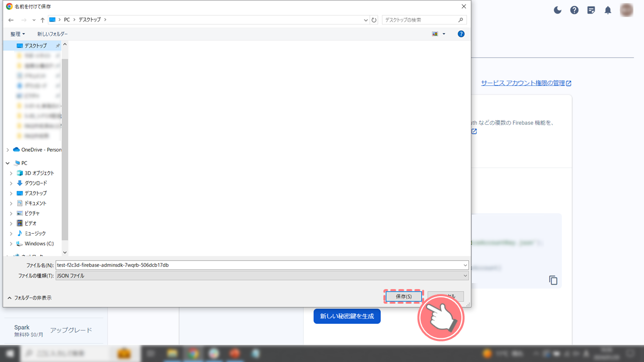Click the pin icon beside quick access デスクトップ
Viewport: 644px width, 362px height.
(x=57, y=46)
